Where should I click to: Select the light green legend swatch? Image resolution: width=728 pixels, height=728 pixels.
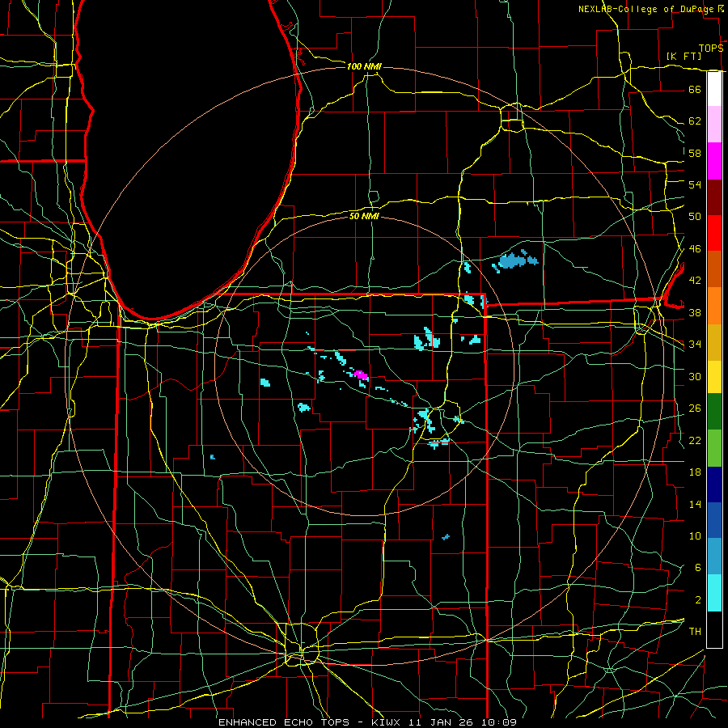coord(714,448)
